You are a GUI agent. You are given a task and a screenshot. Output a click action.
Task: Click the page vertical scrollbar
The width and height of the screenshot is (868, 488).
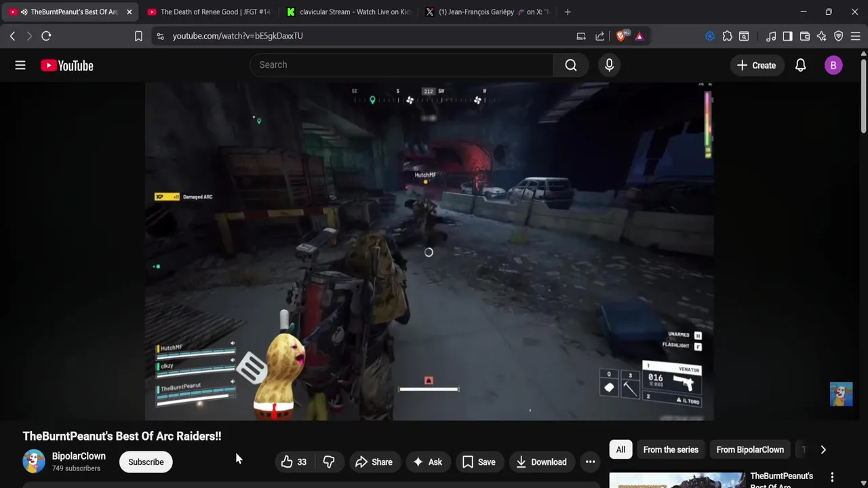coord(863,95)
